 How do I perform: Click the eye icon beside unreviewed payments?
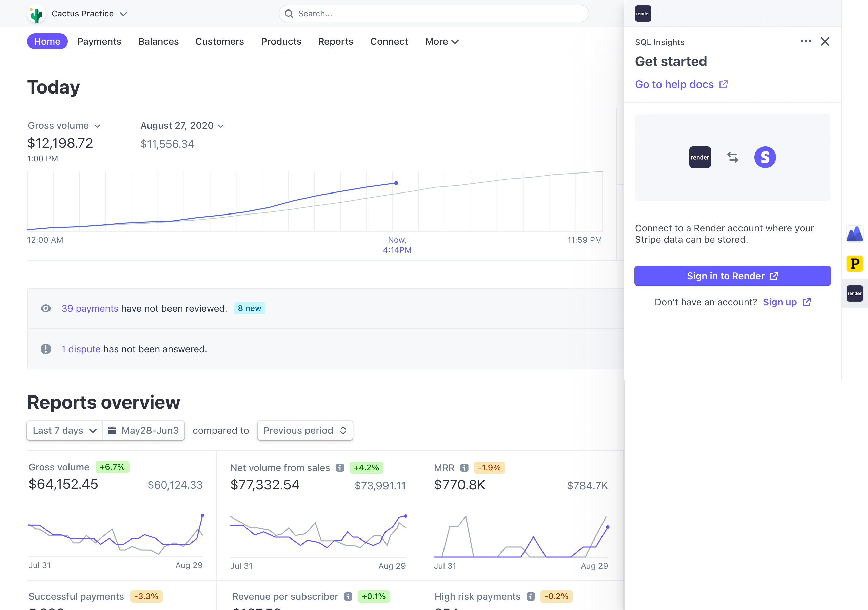46,308
